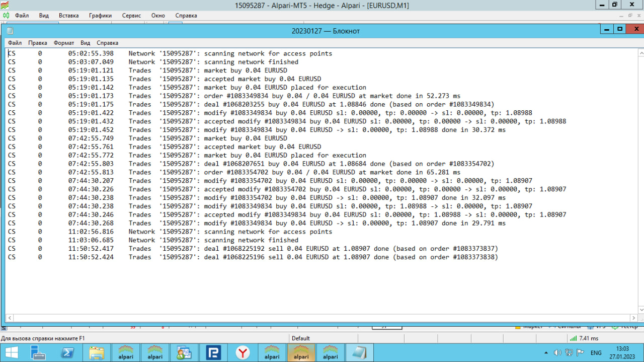Open the volume speaker tray icon

point(557,353)
